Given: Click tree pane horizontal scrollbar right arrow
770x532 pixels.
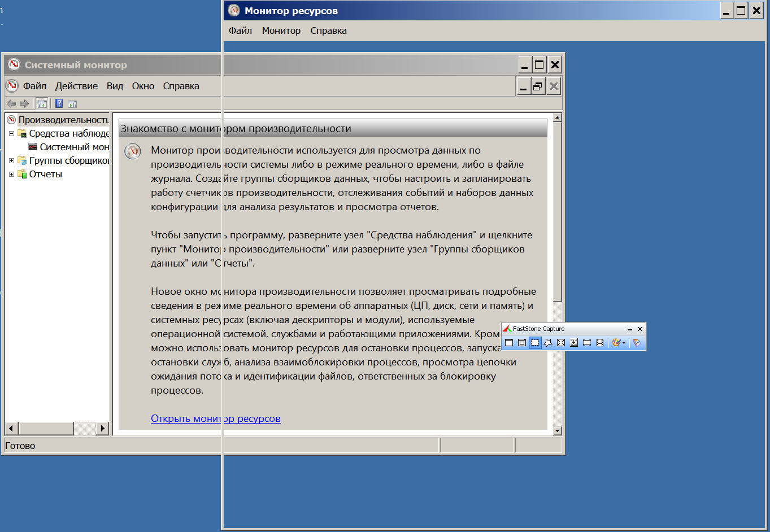Looking at the screenshot, I should click(x=102, y=428).
